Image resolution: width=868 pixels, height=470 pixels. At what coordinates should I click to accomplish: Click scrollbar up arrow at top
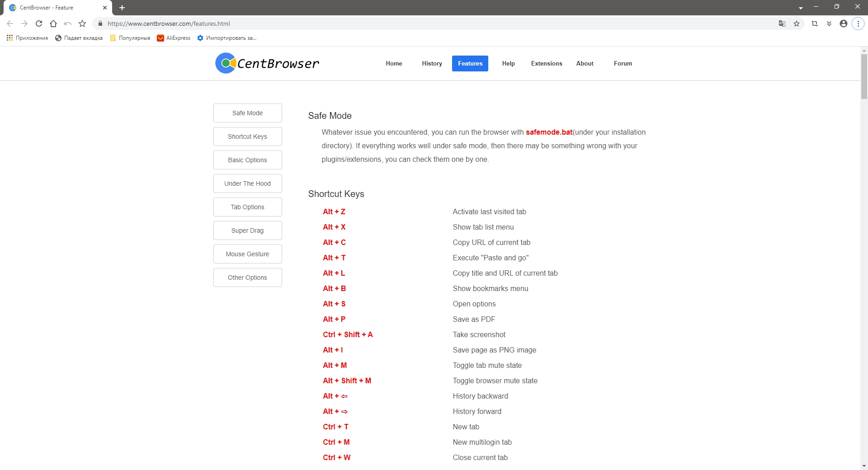tap(864, 50)
